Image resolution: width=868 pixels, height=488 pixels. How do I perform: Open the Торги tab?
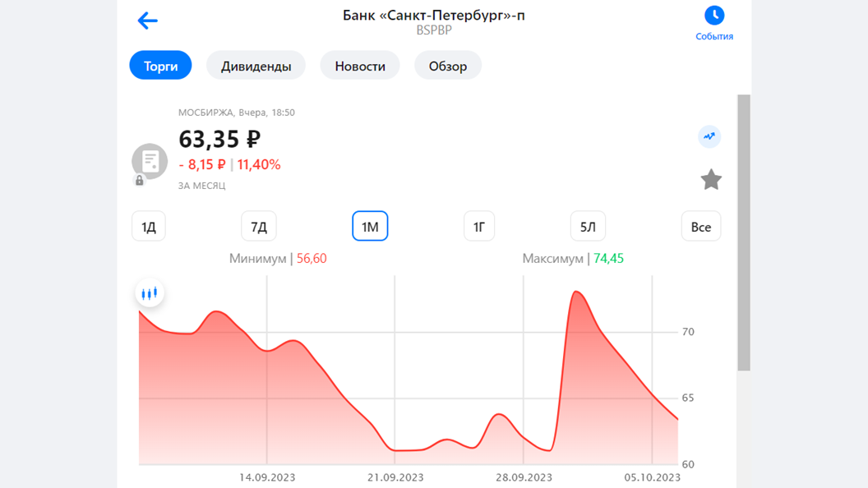point(160,65)
